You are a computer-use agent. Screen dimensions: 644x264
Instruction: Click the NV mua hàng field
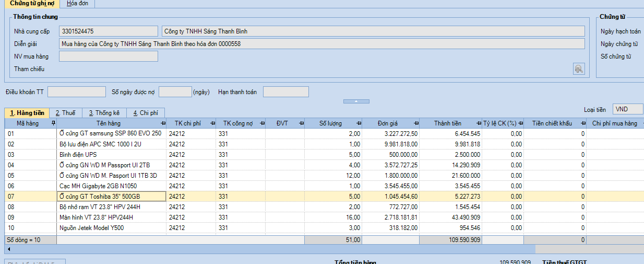[108, 56]
